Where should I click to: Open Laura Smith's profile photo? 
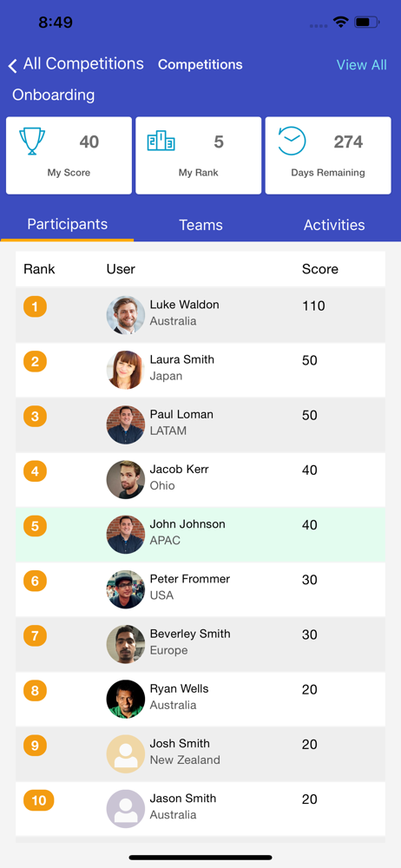(126, 370)
